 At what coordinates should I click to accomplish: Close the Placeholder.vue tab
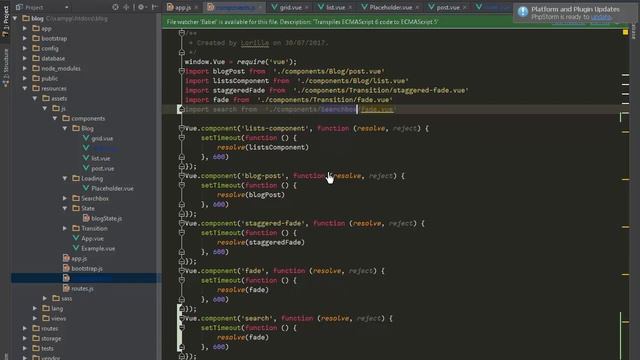(x=417, y=8)
